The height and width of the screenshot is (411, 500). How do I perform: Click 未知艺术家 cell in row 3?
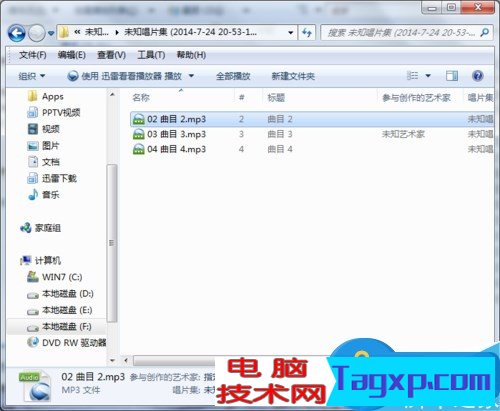[x=403, y=134]
